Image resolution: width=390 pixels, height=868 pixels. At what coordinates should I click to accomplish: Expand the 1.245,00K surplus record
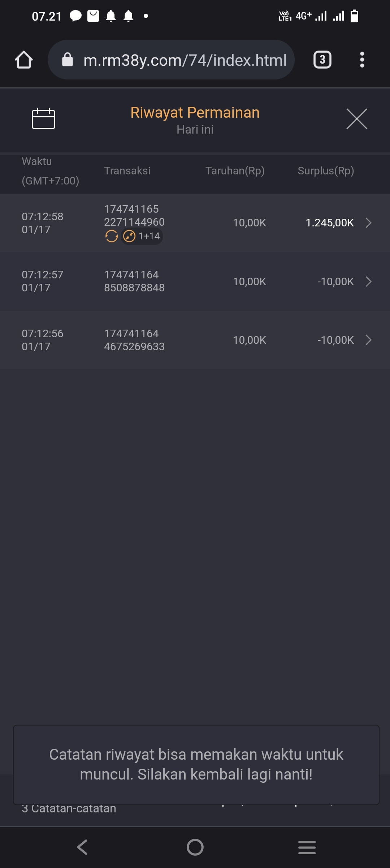[x=368, y=223]
